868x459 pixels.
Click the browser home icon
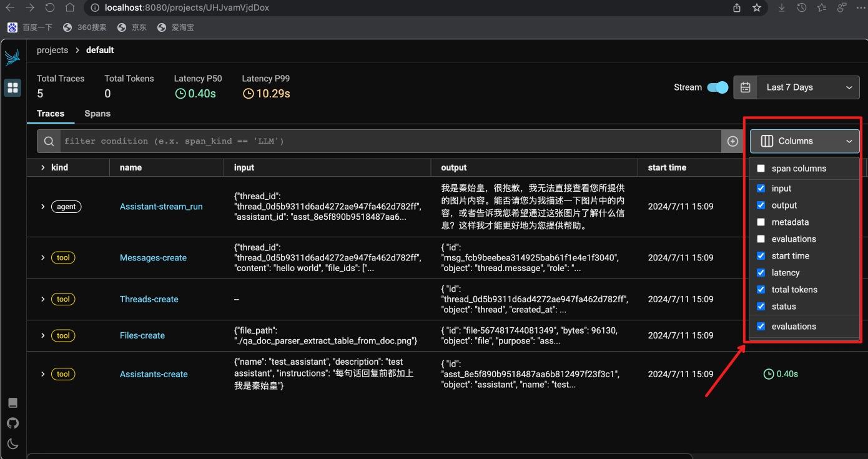click(70, 8)
